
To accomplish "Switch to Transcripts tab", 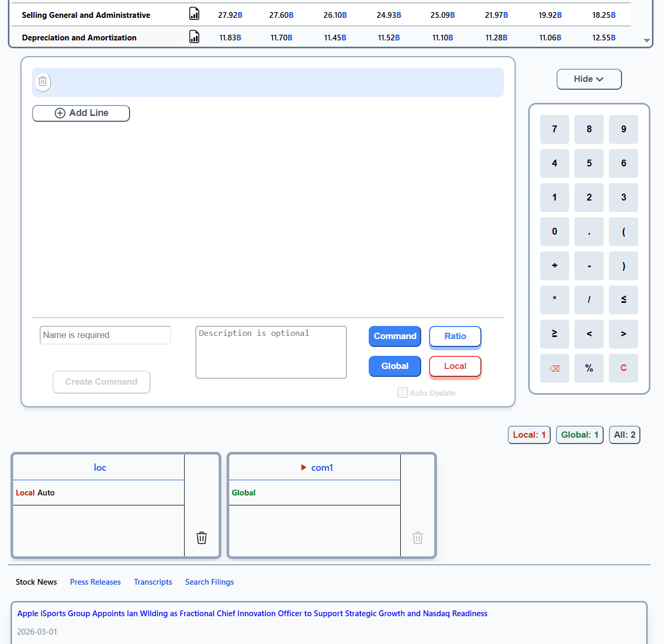I will point(153,582).
